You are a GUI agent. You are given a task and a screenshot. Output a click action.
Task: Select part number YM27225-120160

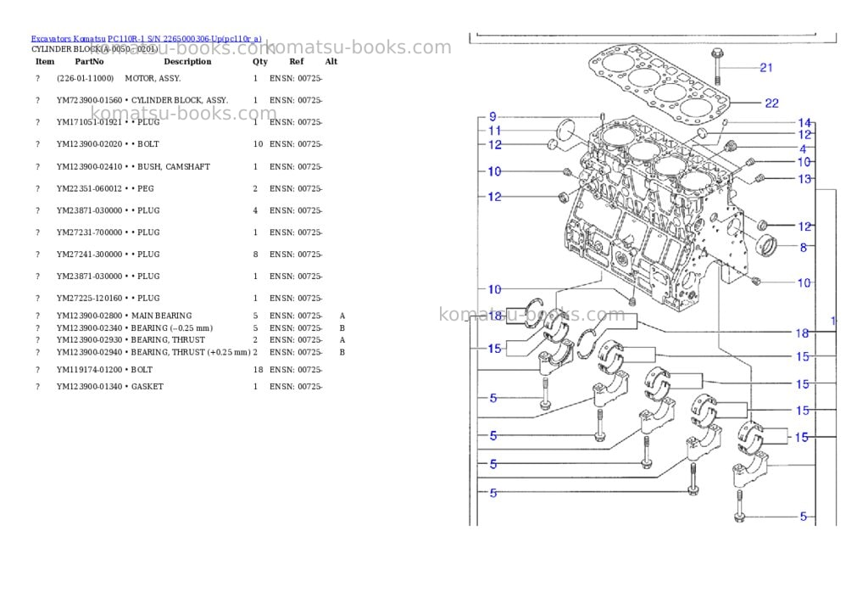pos(89,298)
